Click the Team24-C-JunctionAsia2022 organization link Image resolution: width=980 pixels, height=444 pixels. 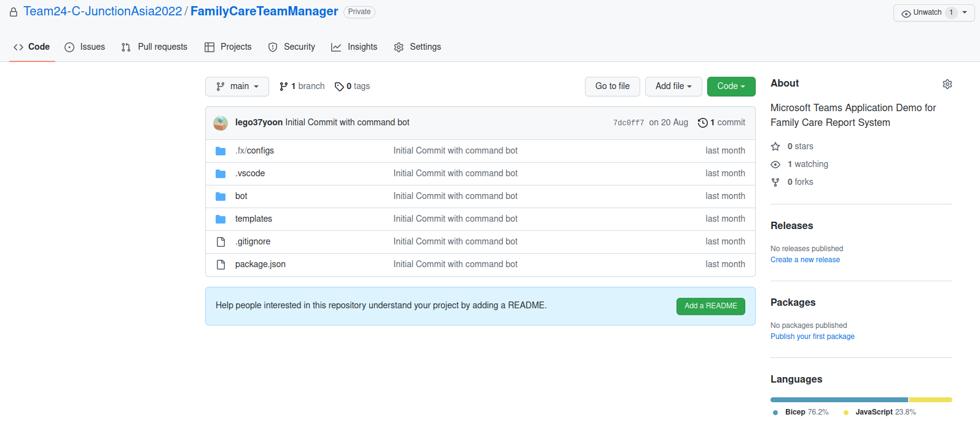pyautogui.click(x=103, y=12)
